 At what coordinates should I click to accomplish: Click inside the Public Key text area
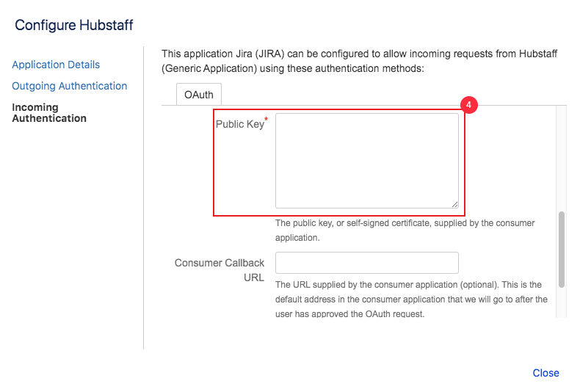point(367,161)
